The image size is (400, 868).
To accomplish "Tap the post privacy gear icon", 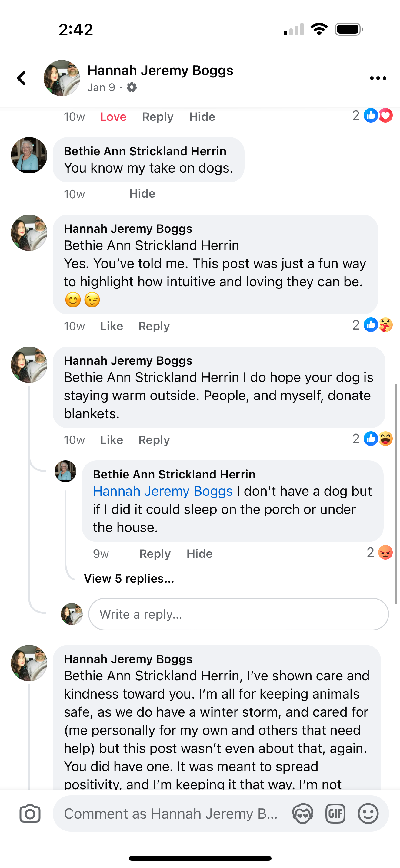I will (x=132, y=87).
